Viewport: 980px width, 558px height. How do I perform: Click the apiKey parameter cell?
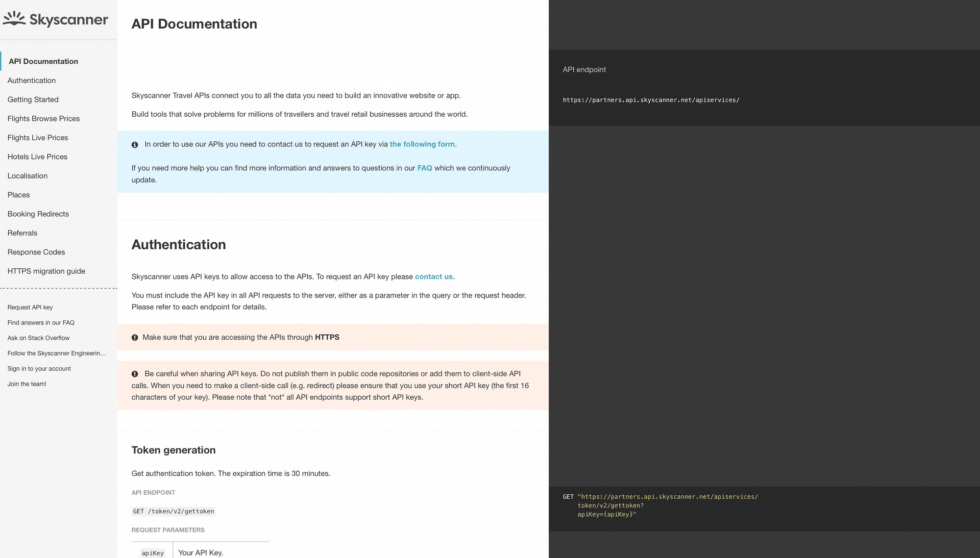click(152, 553)
